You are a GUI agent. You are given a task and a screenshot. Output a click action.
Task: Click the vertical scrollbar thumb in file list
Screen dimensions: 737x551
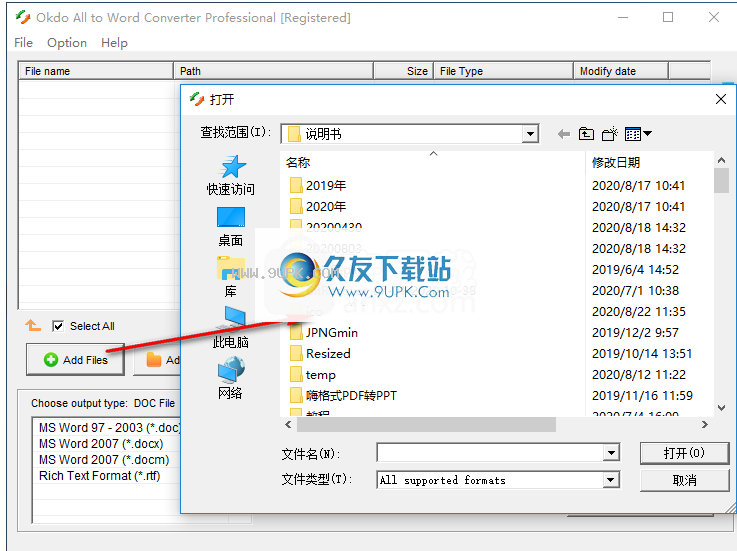coord(721,181)
